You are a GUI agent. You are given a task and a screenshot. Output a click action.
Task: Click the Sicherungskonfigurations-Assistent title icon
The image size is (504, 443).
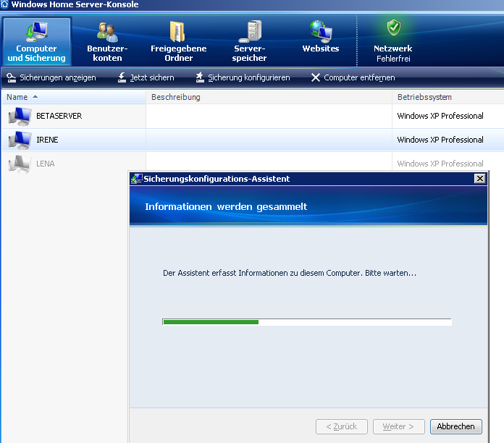(137, 179)
